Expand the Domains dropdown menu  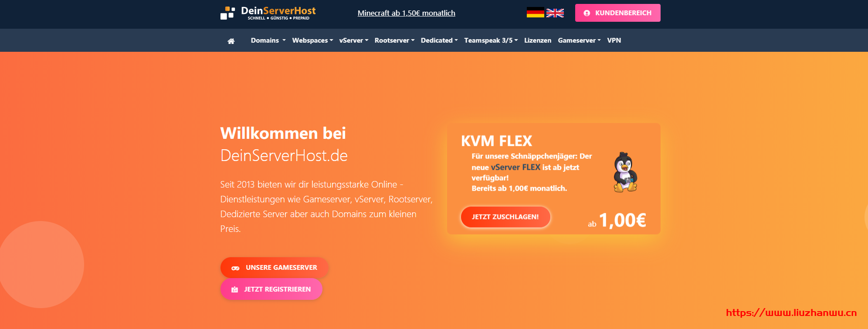click(268, 40)
